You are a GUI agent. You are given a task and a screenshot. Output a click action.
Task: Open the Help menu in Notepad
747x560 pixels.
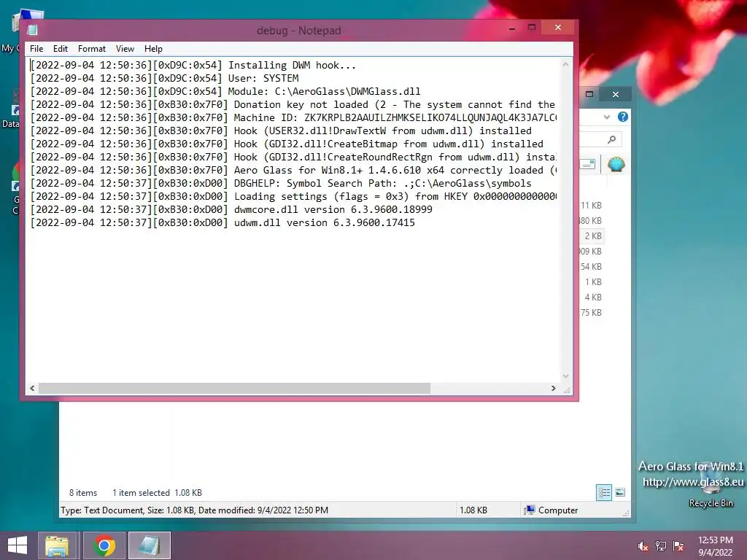point(153,49)
